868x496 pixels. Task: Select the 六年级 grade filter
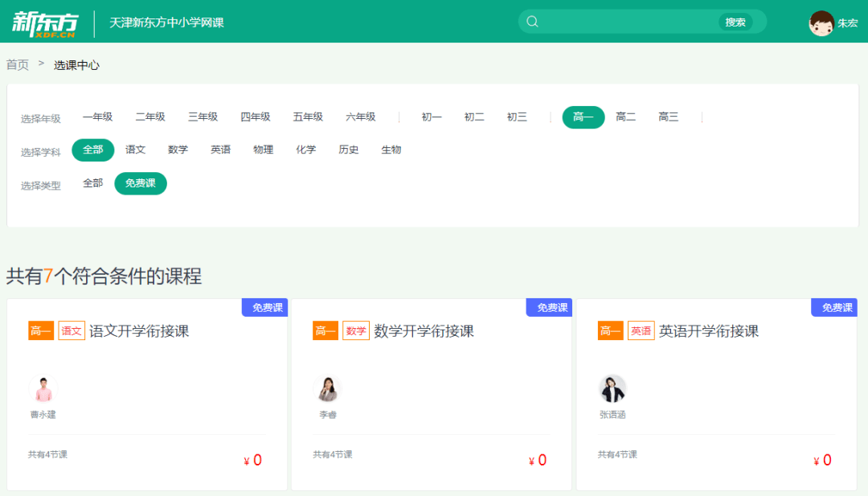coord(361,117)
